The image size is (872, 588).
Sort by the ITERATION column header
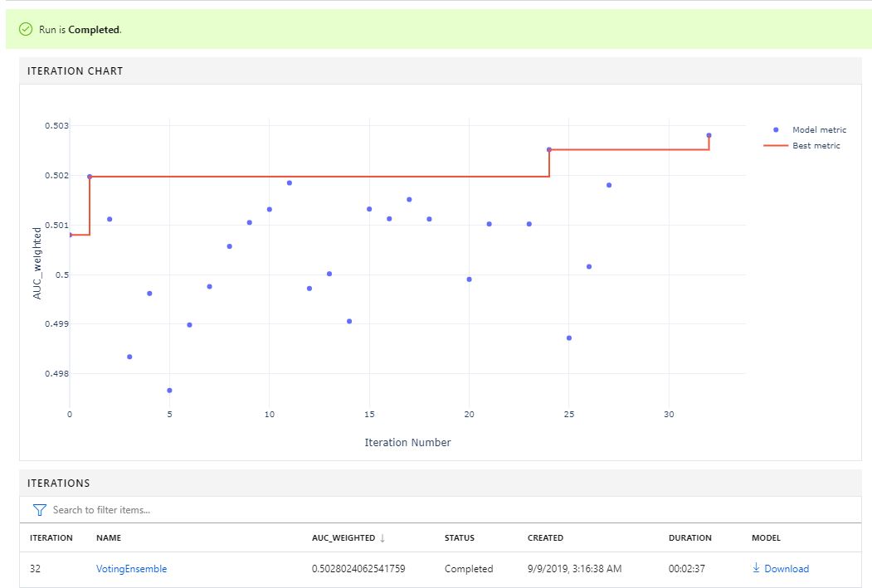[x=51, y=537]
